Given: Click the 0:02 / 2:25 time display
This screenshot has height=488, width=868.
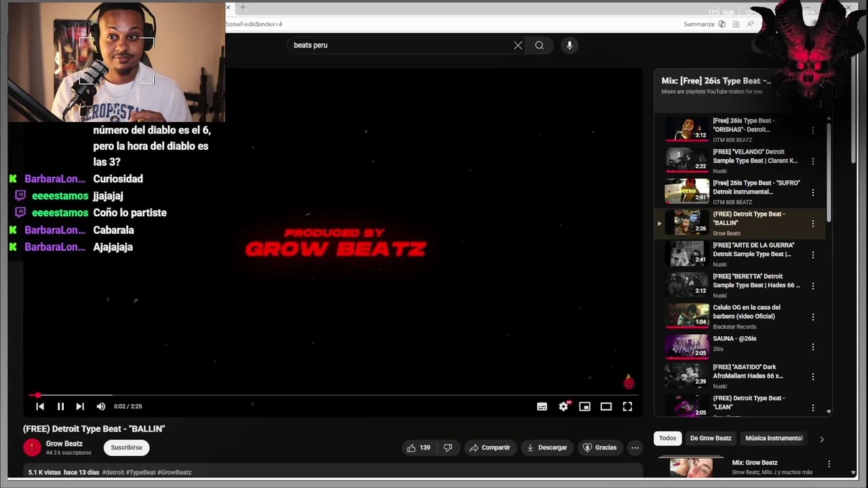Looking at the screenshot, I should [127, 407].
